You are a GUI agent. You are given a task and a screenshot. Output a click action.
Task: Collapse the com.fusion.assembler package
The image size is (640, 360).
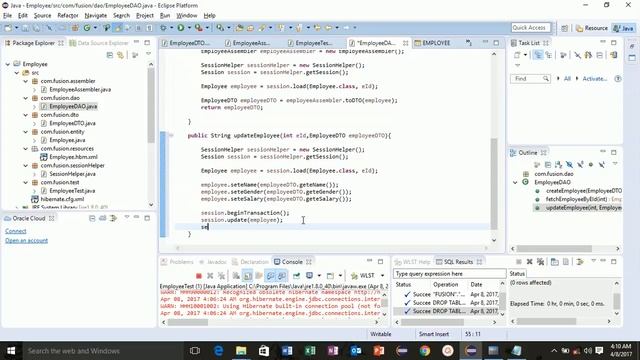26,81
